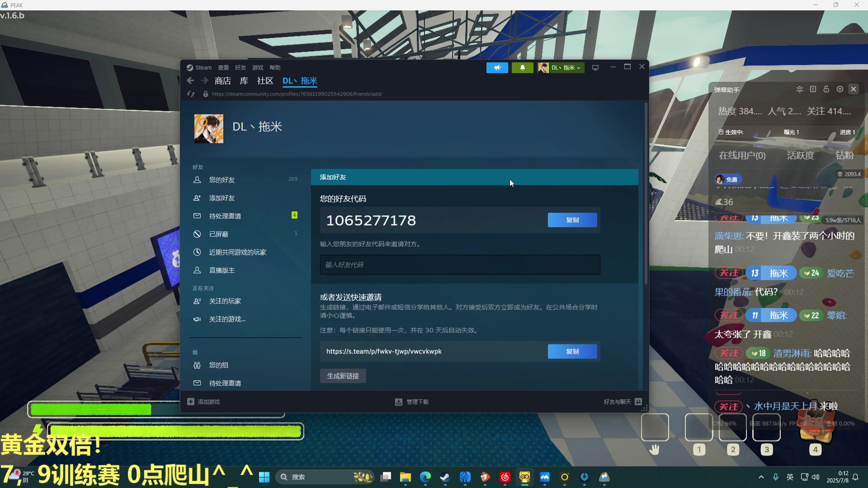Click the URL address text in Steam
This screenshot has width=868, height=488.
[x=297, y=94]
